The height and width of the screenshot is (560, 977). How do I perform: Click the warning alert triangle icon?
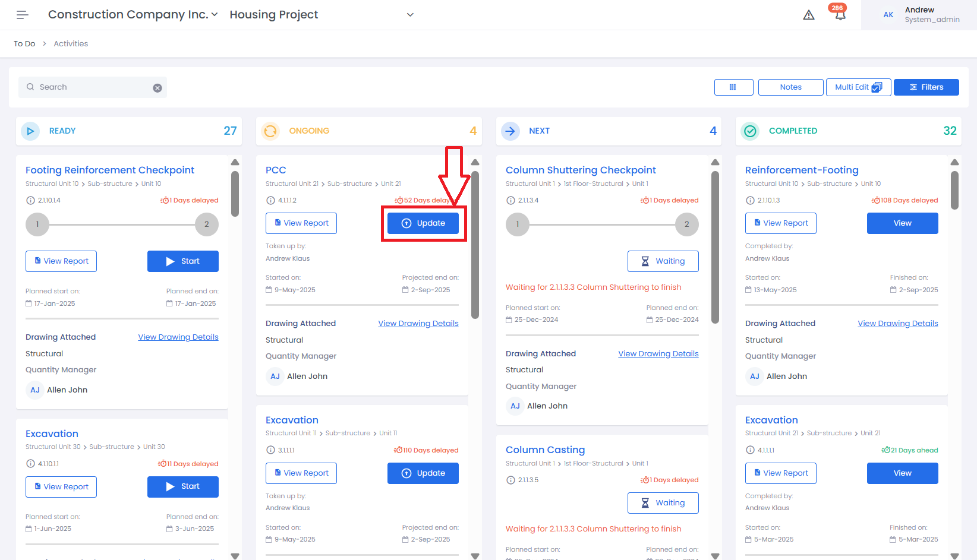pyautogui.click(x=809, y=15)
